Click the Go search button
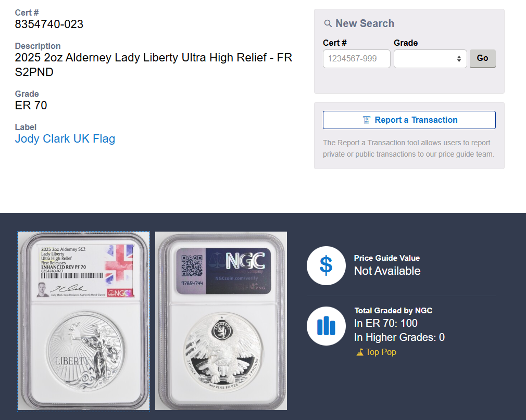The height and width of the screenshot is (420, 526). click(482, 59)
